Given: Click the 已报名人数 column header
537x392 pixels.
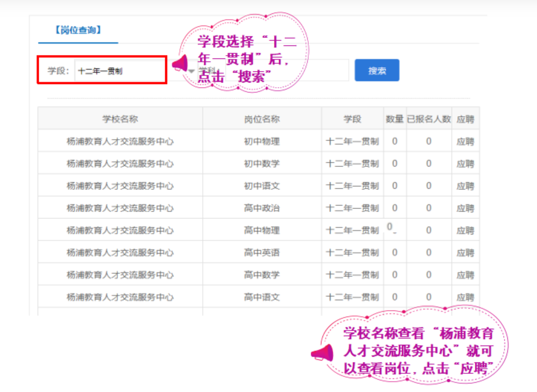Looking at the screenshot, I should pos(428,119).
